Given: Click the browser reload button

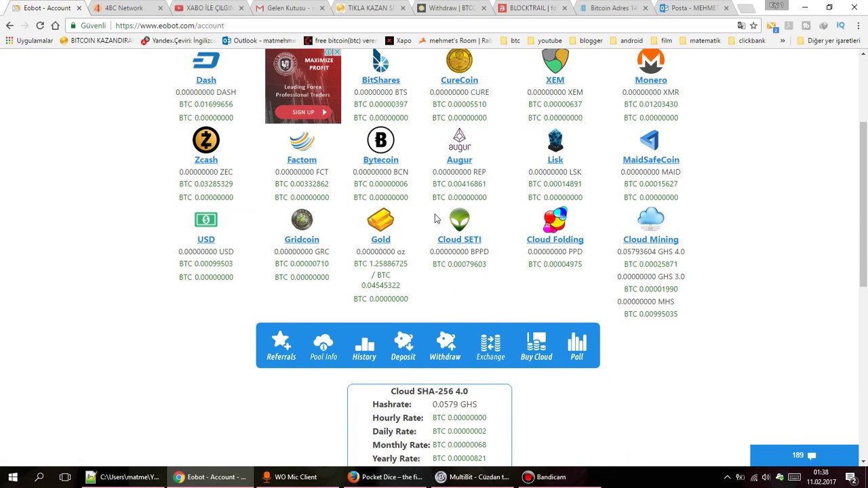Looking at the screenshot, I should pyautogui.click(x=40, y=26).
